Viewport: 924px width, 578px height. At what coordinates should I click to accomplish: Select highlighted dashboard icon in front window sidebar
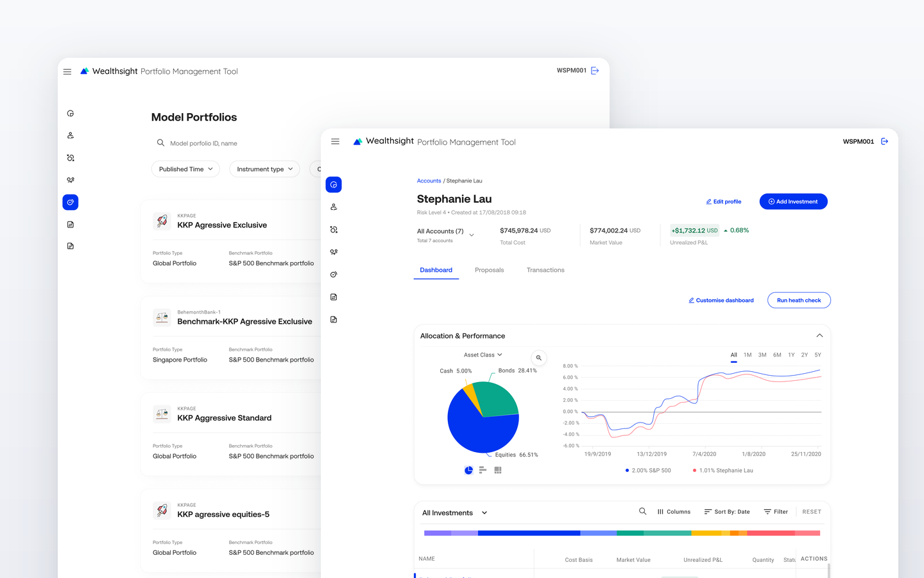(334, 185)
